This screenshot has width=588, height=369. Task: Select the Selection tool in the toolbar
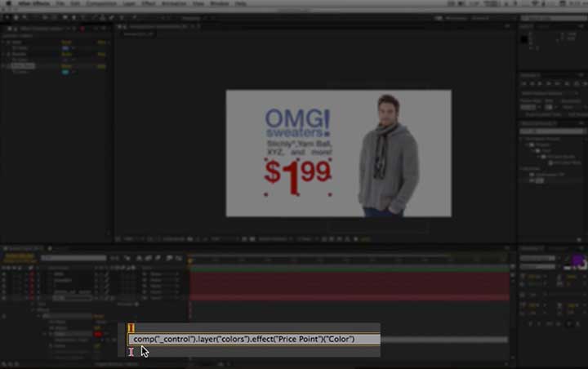7,18
